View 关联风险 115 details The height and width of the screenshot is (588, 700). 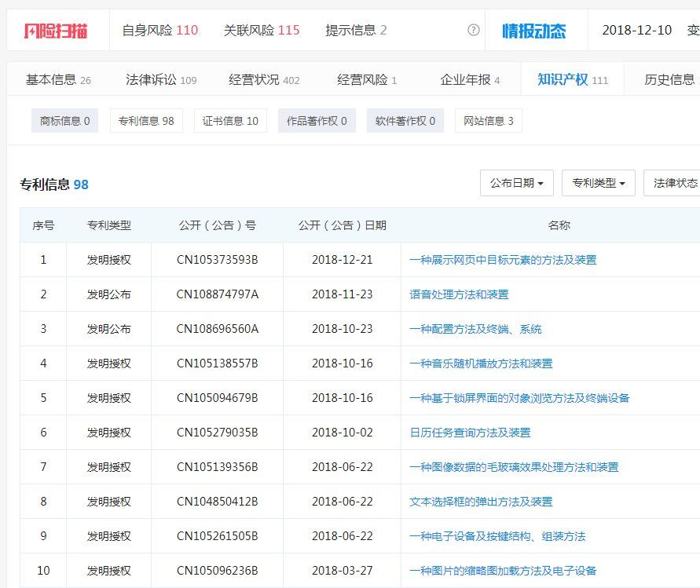pyautogui.click(x=262, y=30)
